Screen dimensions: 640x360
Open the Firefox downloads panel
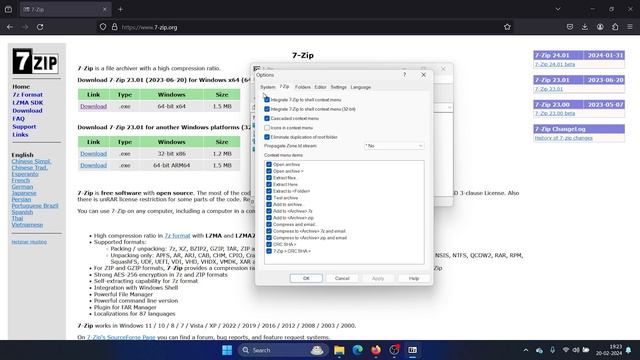pyautogui.click(x=584, y=27)
